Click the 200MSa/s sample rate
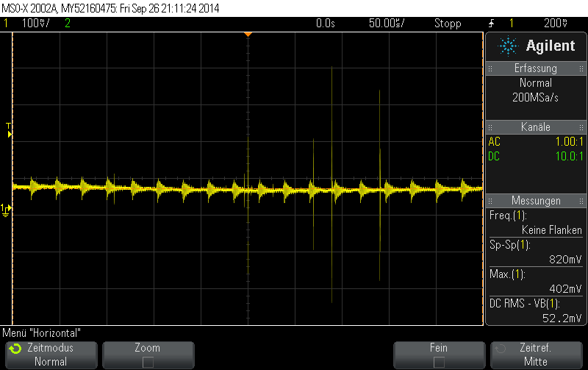This screenshot has height=370, width=588. [x=536, y=98]
